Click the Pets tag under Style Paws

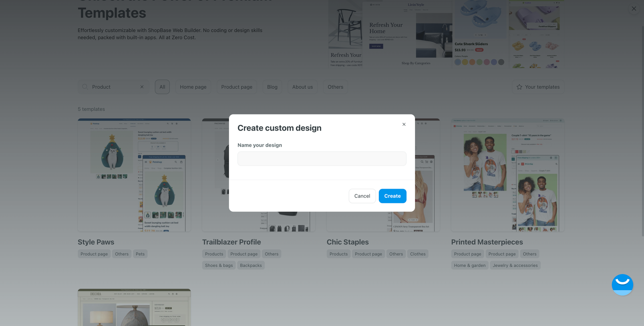coord(140,254)
